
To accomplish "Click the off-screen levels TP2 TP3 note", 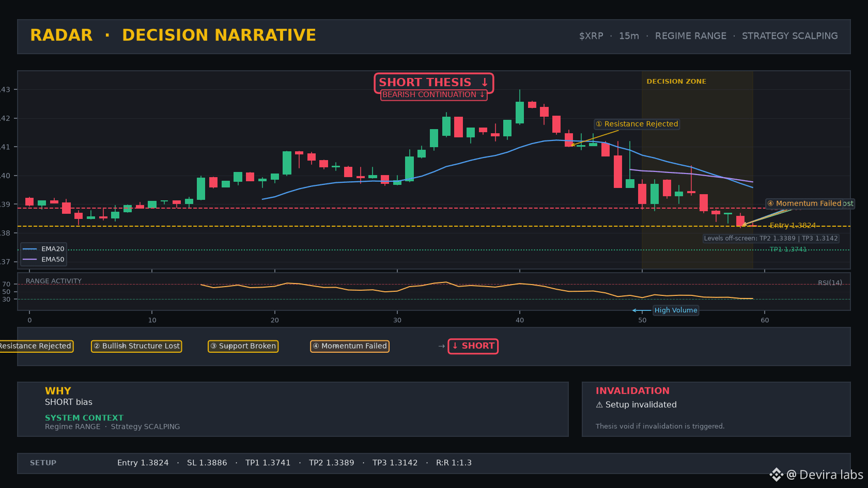I will pyautogui.click(x=771, y=239).
